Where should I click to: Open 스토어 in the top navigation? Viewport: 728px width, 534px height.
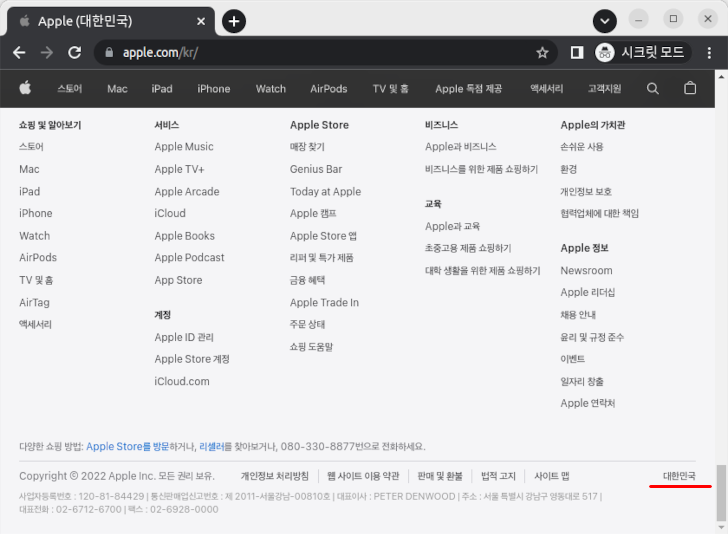[70, 89]
